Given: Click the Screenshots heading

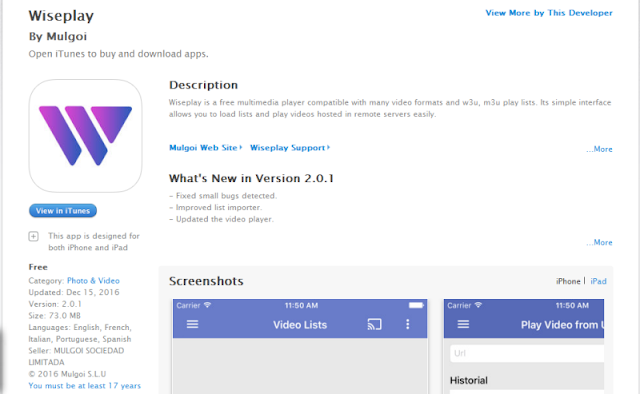Looking at the screenshot, I should [x=206, y=281].
